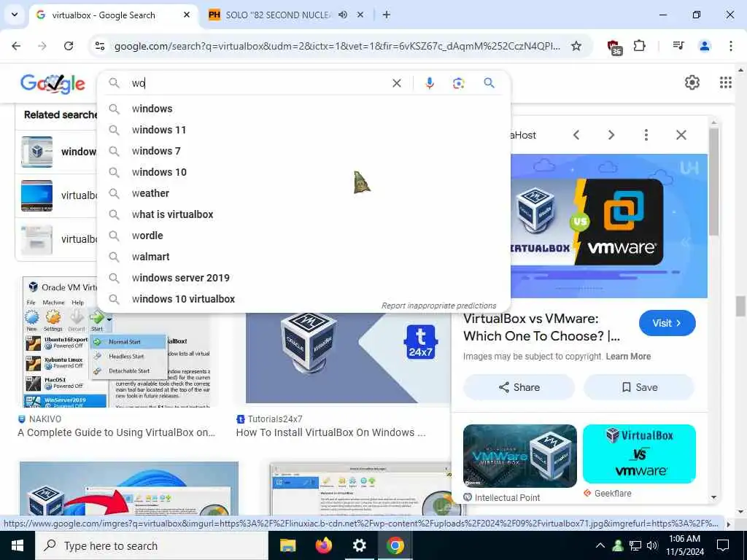View site information icon in address bar
The image size is (747, 560).
(100, 46)
